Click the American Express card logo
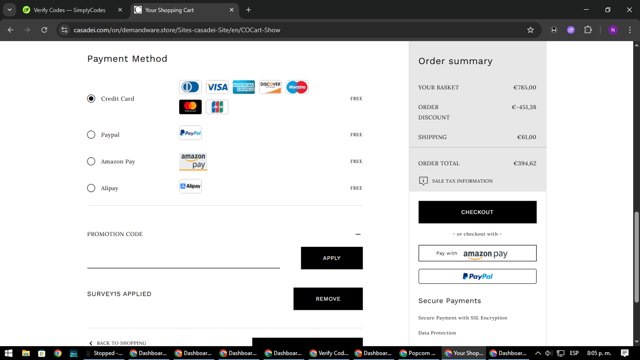Viewport: 640px width, 360px height. 244,87
